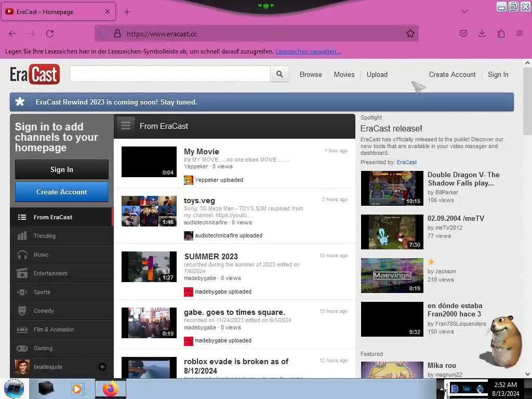Click the list-all-tabs chevron

point(464,11)
